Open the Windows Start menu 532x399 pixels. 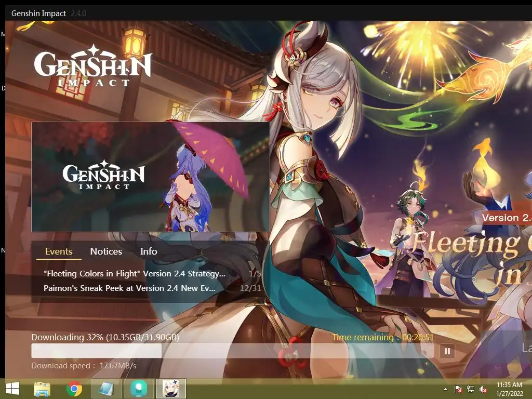point(12,389)
